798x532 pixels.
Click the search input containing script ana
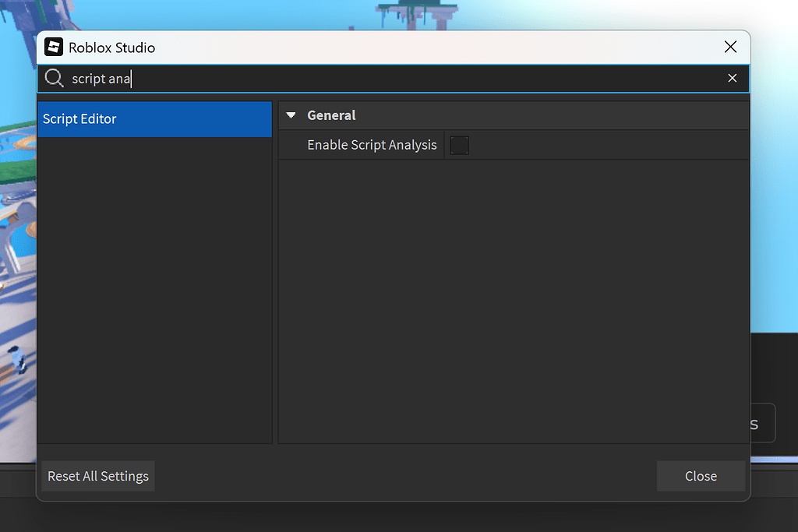coord(234,78)
